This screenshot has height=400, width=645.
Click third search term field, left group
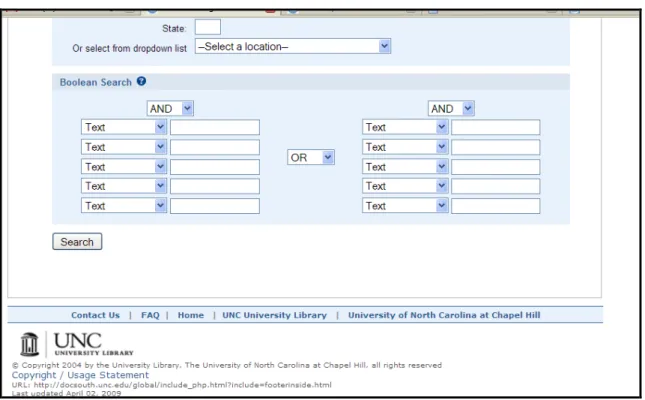coord(215,167)
